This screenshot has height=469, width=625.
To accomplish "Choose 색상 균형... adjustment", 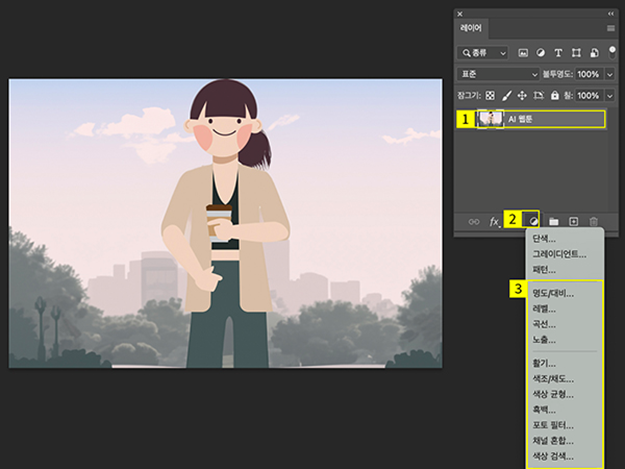I will click(564, 394).
